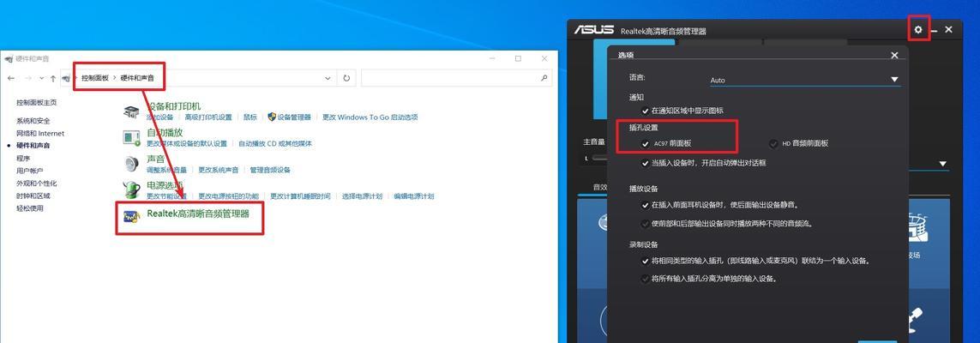Select 系统和安全 in sidebar
This screenshot has height=343, width=980.
tap(33, 121)
